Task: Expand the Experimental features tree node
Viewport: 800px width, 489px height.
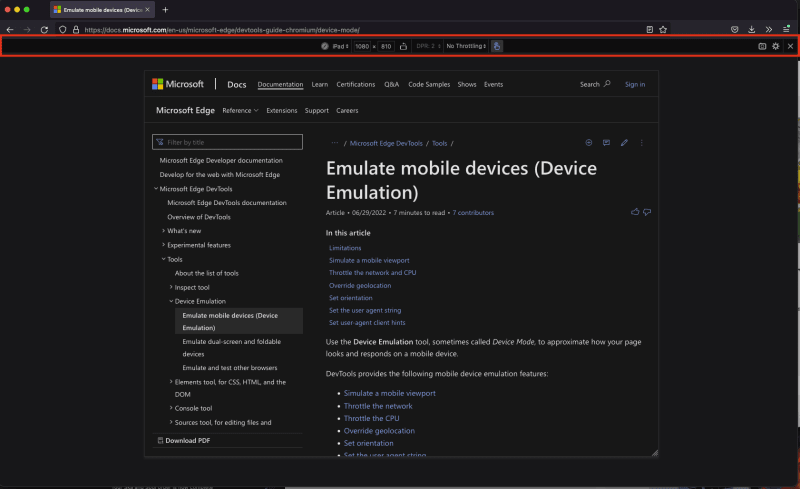Action: pos(163,245)
